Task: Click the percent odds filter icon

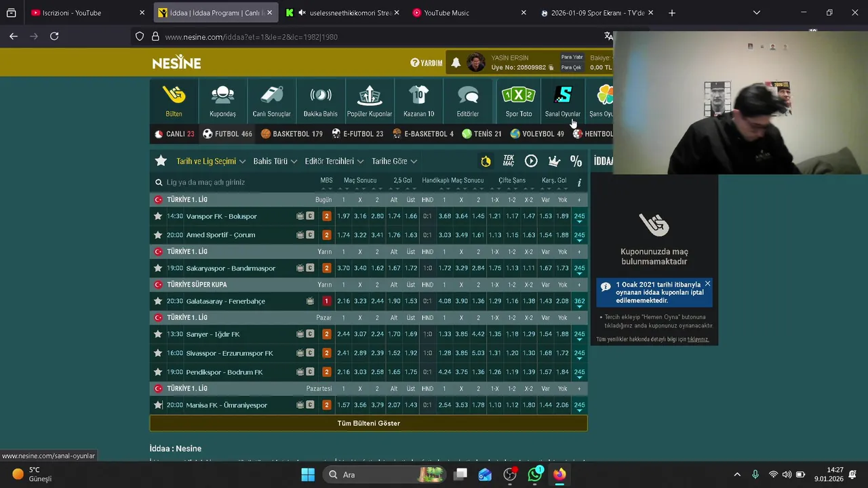Action: 576,161
